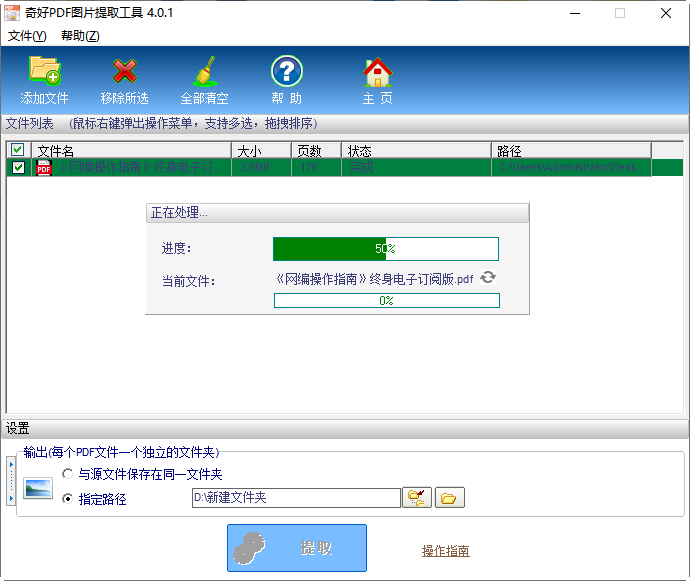Open 帮助 (Help) via the question mark icon
Image resolution: width=690 pixels, height=581 pixels.
286,72
